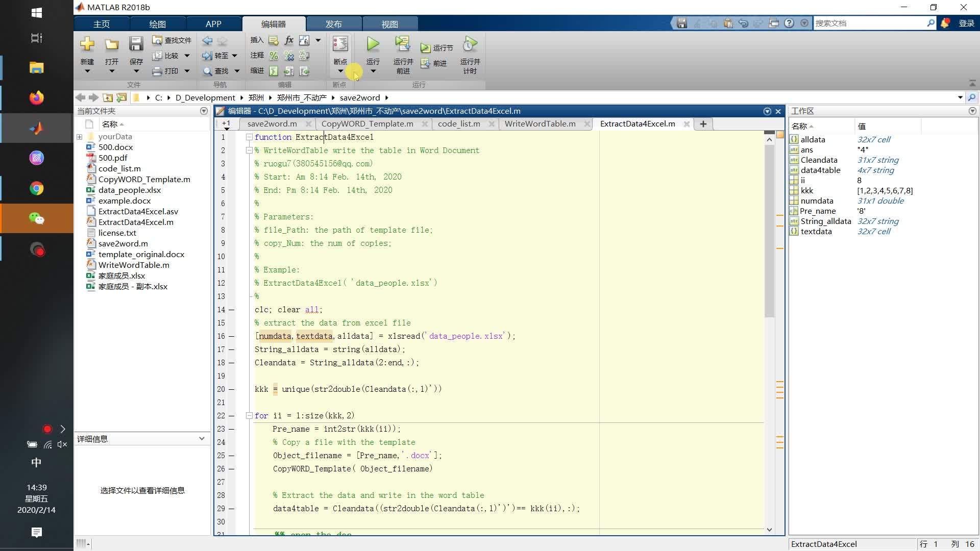The image size is (980, 551).
Task: Click the Run and Advance (运行并前进) icon
Action: (x=403, y=44)
